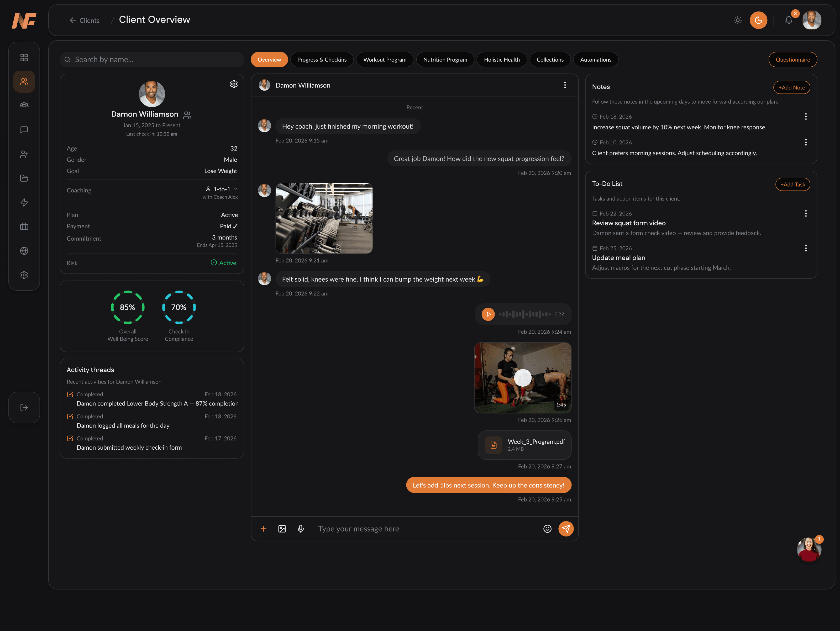Viewport: 840px width, 631px height.
Task: Click the +Add Task button
Action: [x=792, y=184]
